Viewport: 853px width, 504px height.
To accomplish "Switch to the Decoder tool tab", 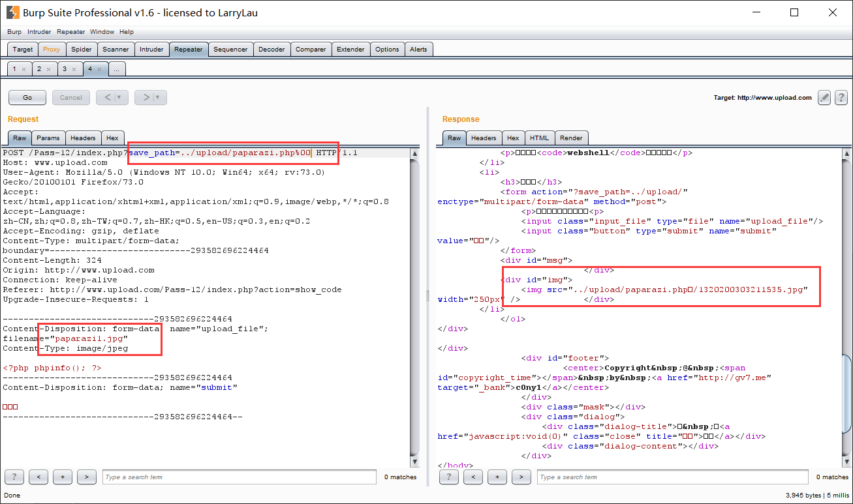I will pos(271,50).
